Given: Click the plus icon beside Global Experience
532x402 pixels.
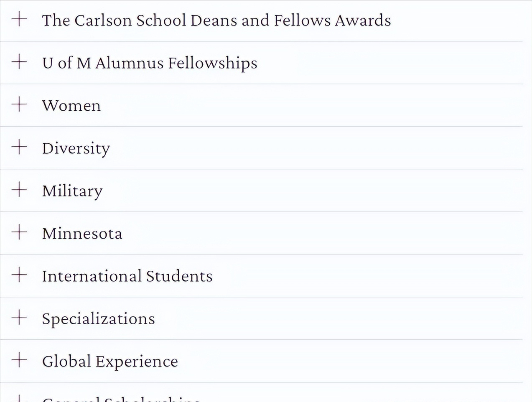Looking at the screenshot, I should 19,360.
